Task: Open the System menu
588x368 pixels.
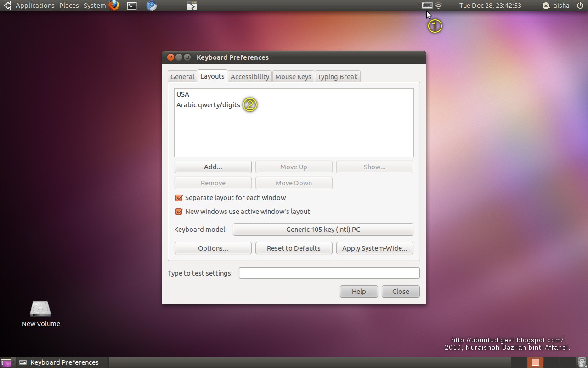Action: point(94,6)
